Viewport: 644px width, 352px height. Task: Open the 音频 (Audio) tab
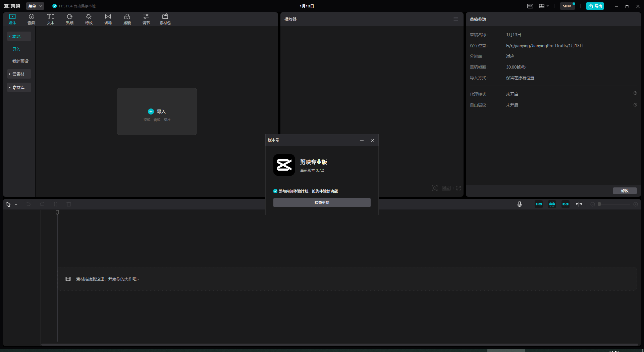click(x=31, y=19)
